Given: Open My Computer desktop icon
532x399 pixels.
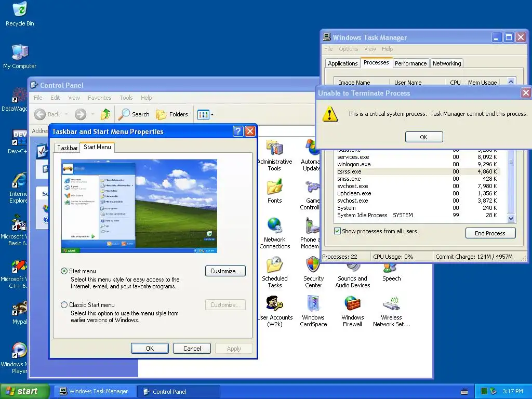Looking at the screenshot, I should coord(20,56).
